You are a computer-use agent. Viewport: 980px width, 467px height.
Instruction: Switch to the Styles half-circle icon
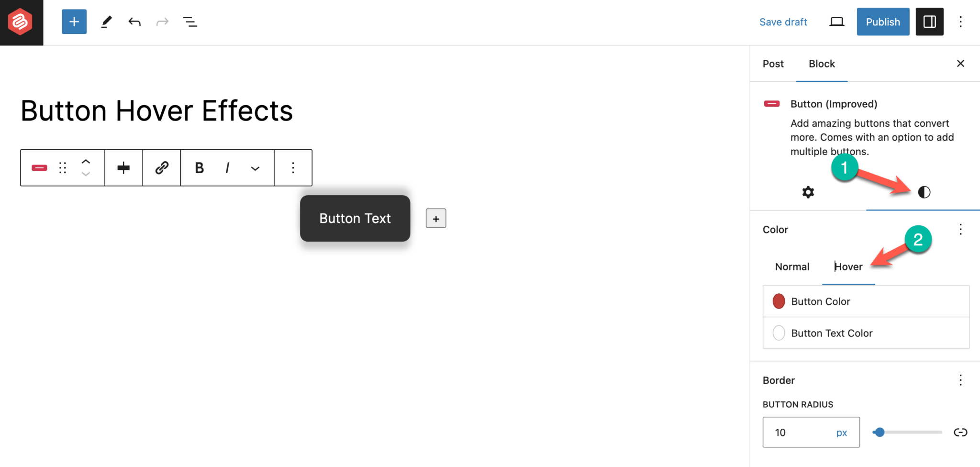click(x=924, y=192)
